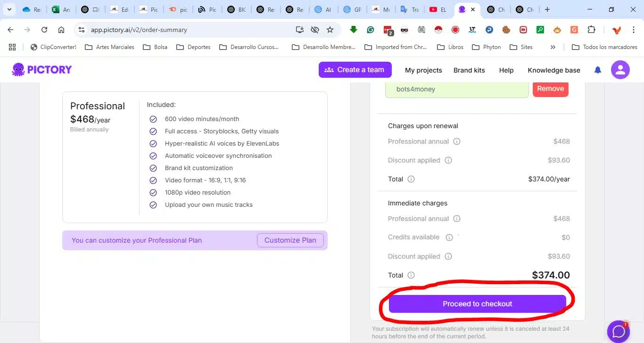Expand the tab search dropdown arrow
Viewport: 644px width, 343px height.
click(x=9, y=9)
